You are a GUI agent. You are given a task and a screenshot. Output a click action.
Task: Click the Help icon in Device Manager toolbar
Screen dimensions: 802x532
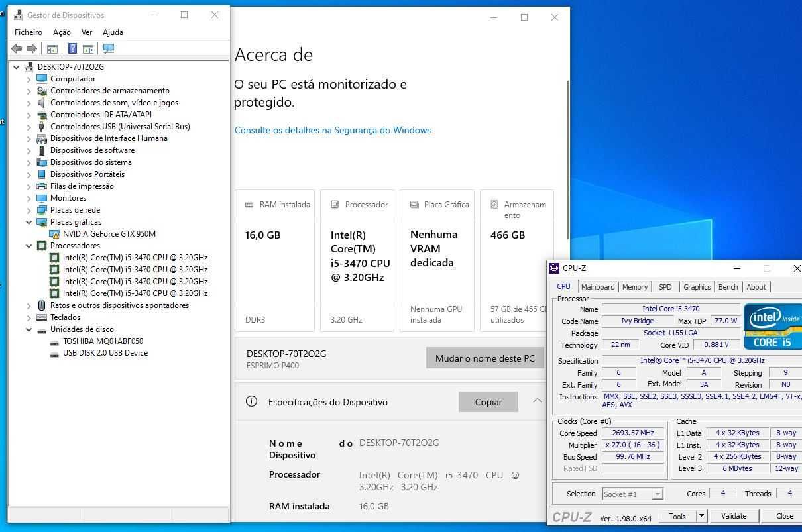click(x=72, y=48)
